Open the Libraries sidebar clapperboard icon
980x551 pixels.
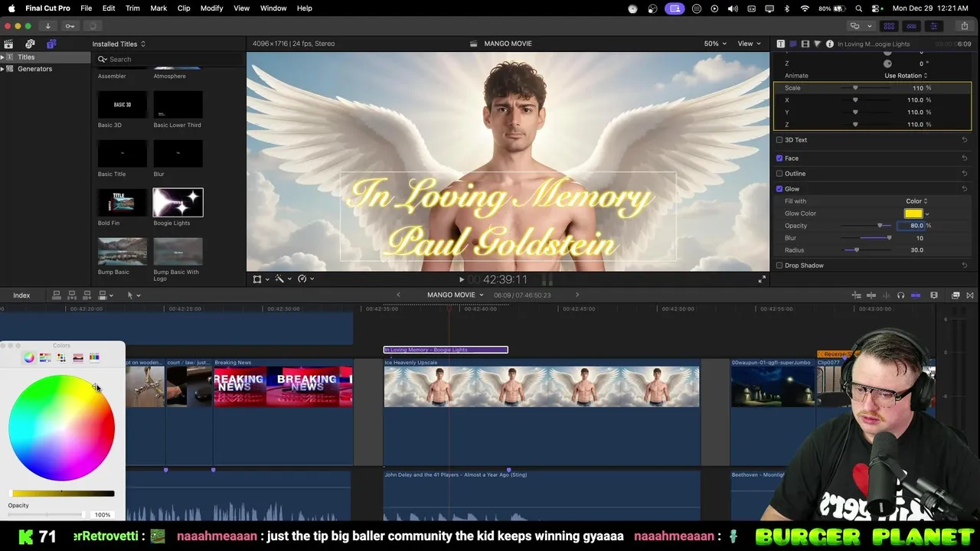coord(8,44)
